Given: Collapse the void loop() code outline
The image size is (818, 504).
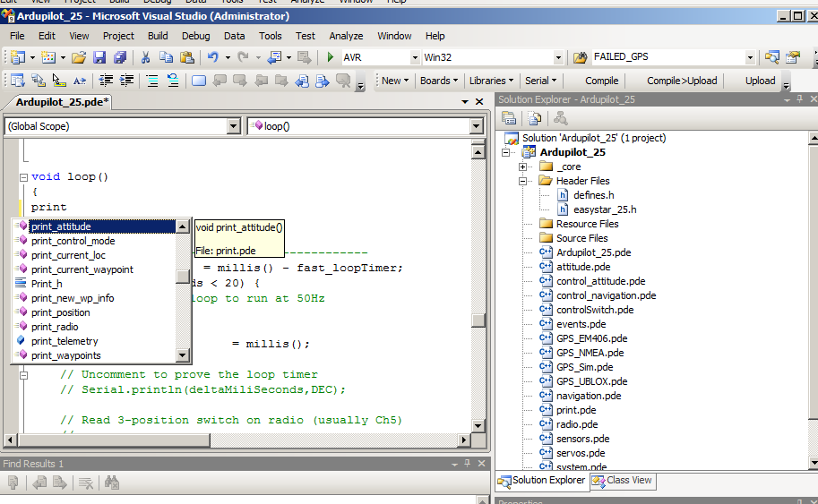Looking at the screenshot, I should (23, 177).
